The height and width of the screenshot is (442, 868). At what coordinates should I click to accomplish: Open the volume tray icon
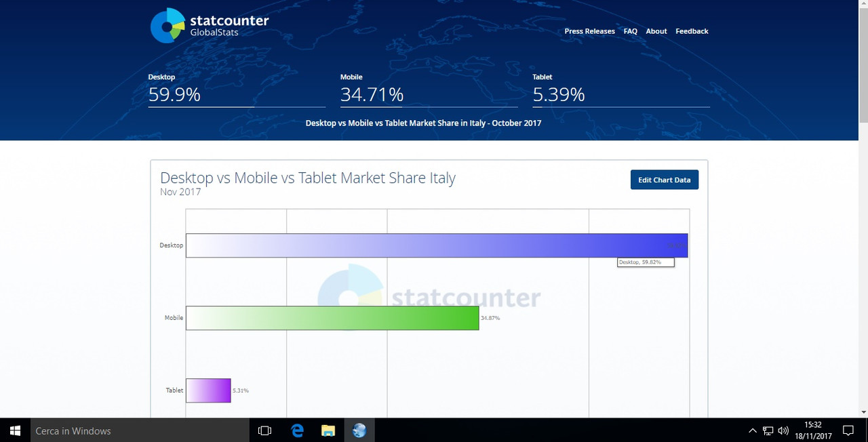(784, 430)
